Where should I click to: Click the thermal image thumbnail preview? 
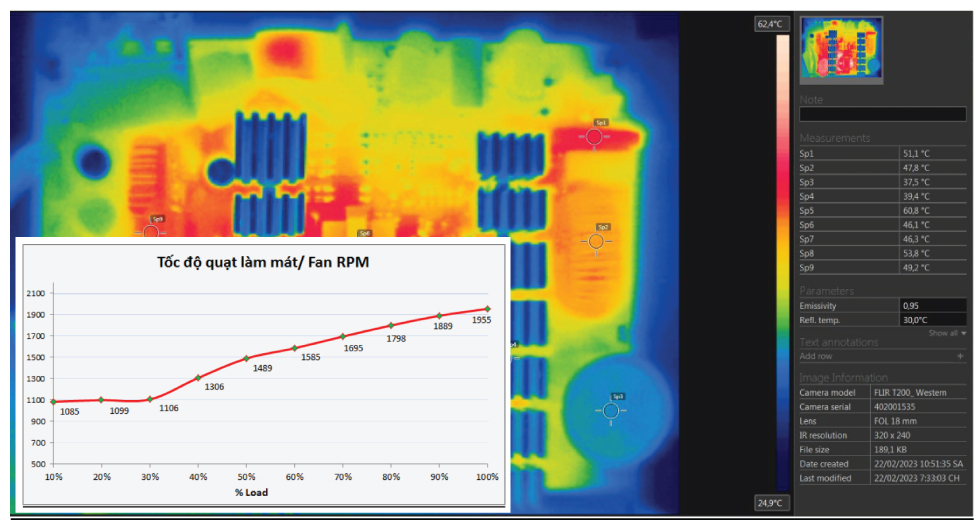click(x=841, y=49)
